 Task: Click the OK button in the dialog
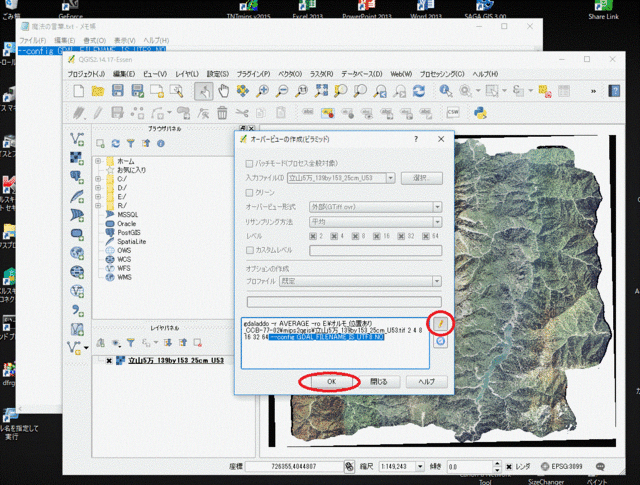pos(331,382)
